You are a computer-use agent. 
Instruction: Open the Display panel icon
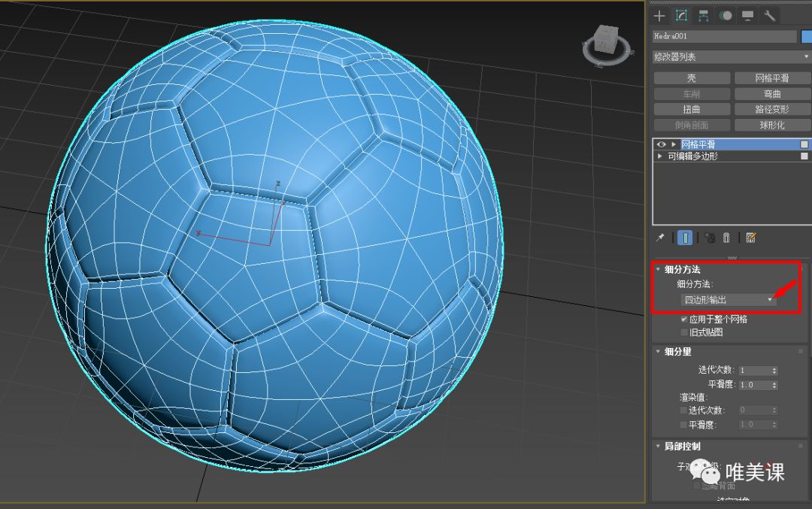(747, 15)
